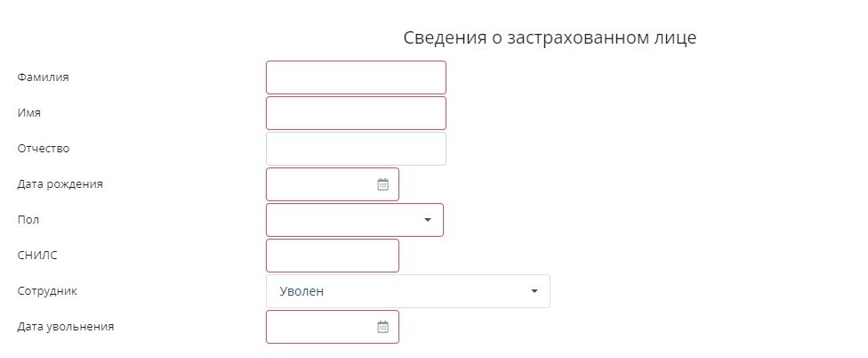Click the Дата рождения date text box
The width and height of the screenshot is (868, 358).
(x=333, y=184)
